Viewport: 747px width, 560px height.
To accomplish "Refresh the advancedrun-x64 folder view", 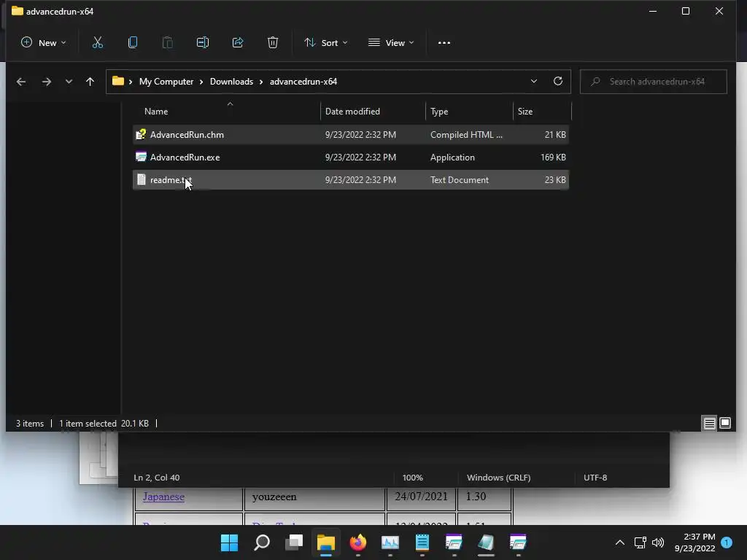I will point(558,81).
